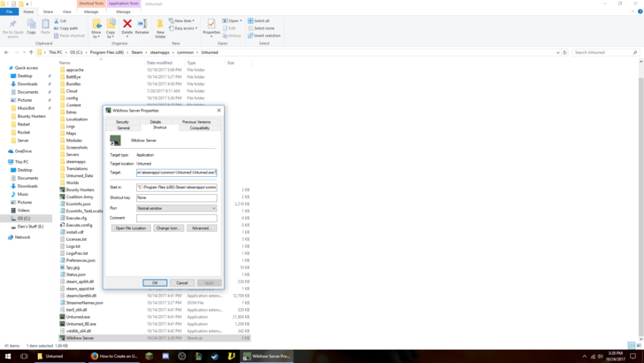Click Select none in the ribbon

pos(261,28)
